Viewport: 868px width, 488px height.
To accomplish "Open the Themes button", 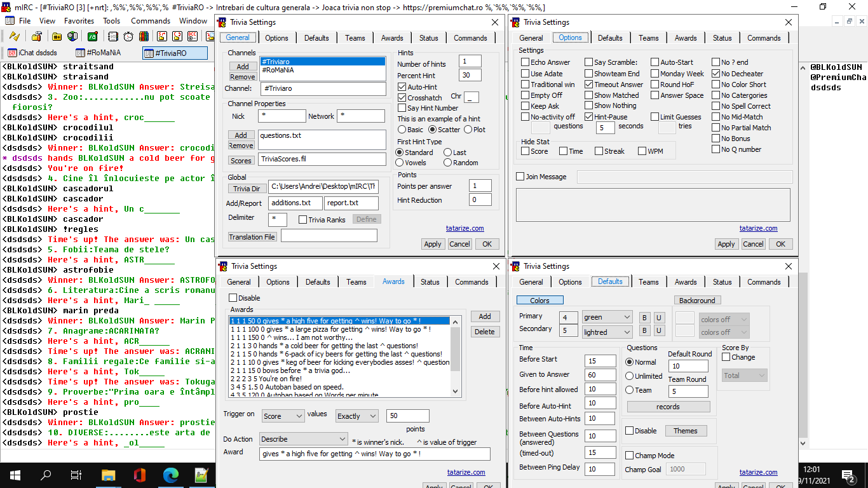I will coord(686,431).
